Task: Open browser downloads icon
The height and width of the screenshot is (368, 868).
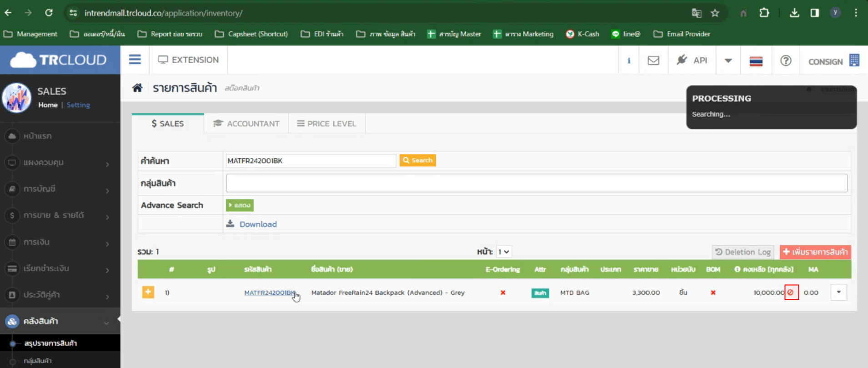Action: pos(794,13)
